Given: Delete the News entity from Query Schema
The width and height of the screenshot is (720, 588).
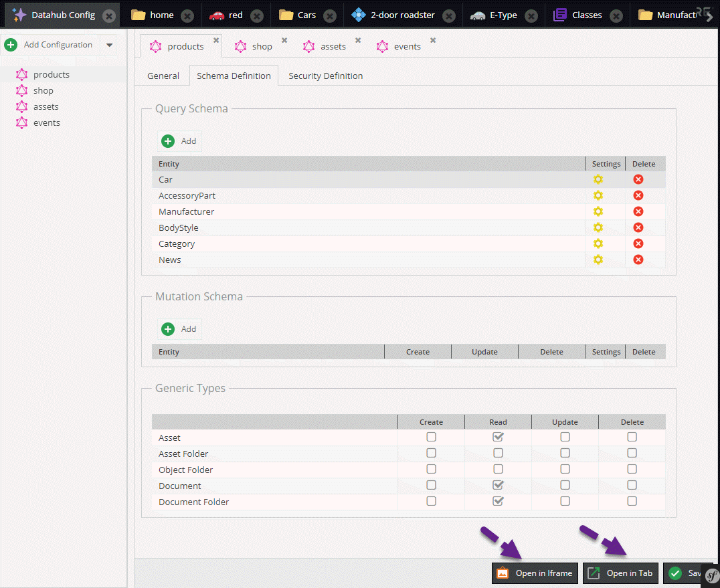Looking at the screenshot, I should [x=638, y=260].
